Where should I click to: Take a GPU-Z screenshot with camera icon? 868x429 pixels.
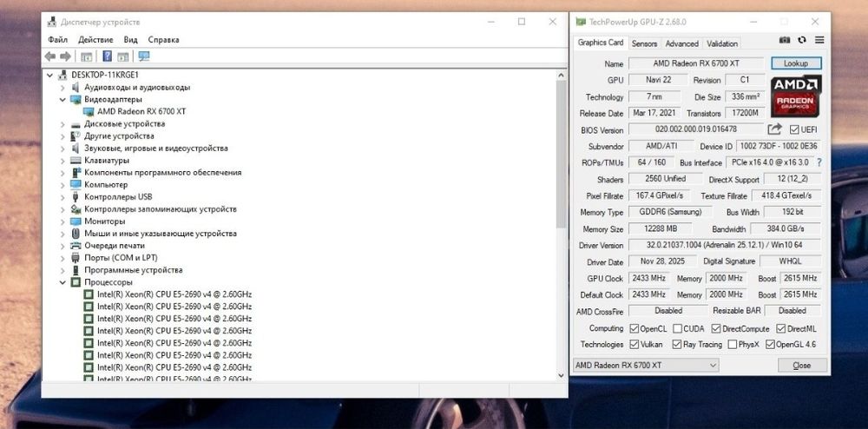(785, 41)
